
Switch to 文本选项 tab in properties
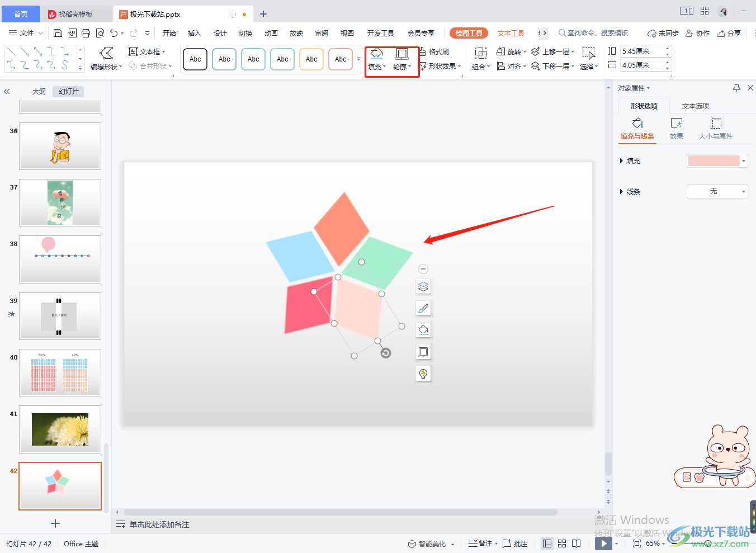696,106
